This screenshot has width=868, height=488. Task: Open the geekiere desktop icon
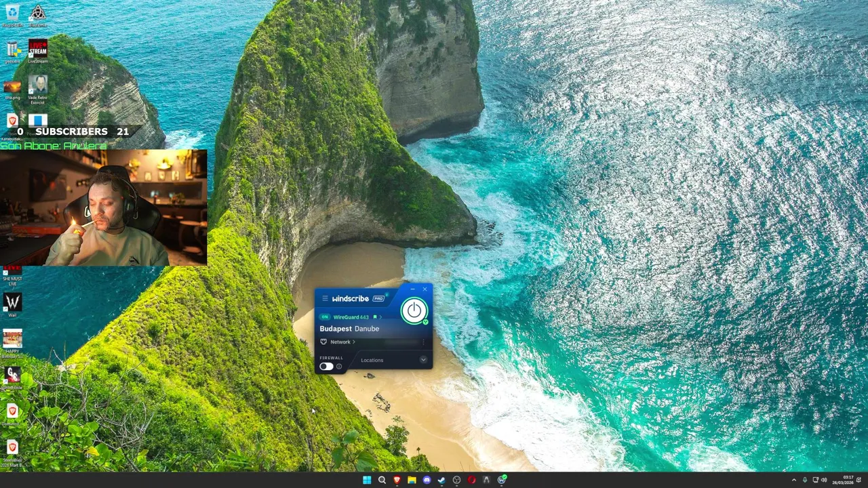(x=12, y=52)
